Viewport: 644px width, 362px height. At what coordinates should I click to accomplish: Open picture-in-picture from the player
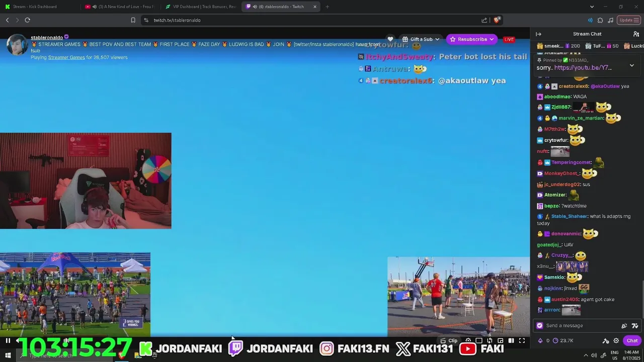(x=500, y=340)
